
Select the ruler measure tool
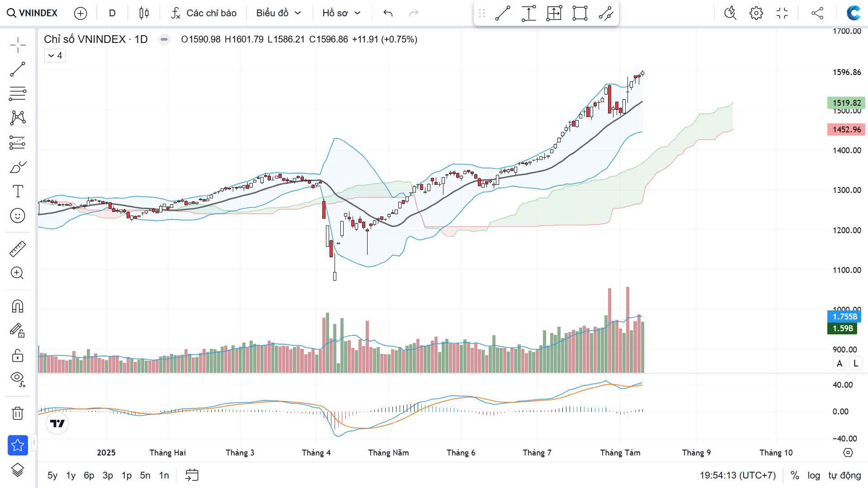coord(18,249)
